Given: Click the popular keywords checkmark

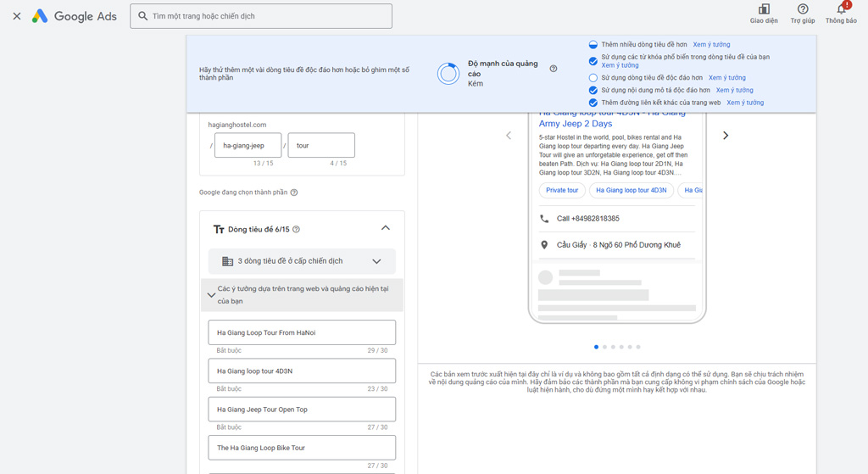Looking at the screenshot, I should click(x=593, y=61).
